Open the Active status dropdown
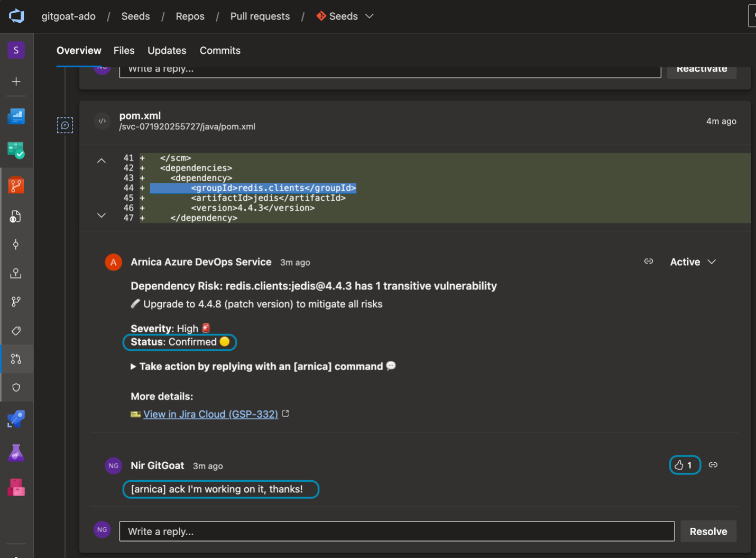 coord(693,262)
